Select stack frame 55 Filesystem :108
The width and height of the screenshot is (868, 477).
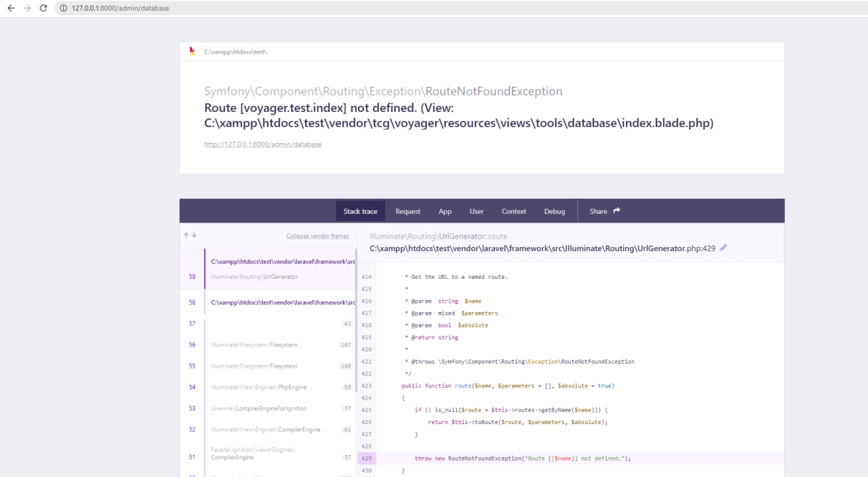(x=268, y=366)
